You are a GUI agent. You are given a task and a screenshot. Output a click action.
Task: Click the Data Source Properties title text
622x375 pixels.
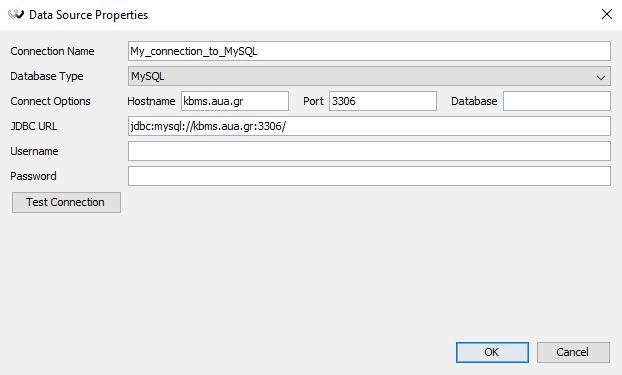(88, 15)
